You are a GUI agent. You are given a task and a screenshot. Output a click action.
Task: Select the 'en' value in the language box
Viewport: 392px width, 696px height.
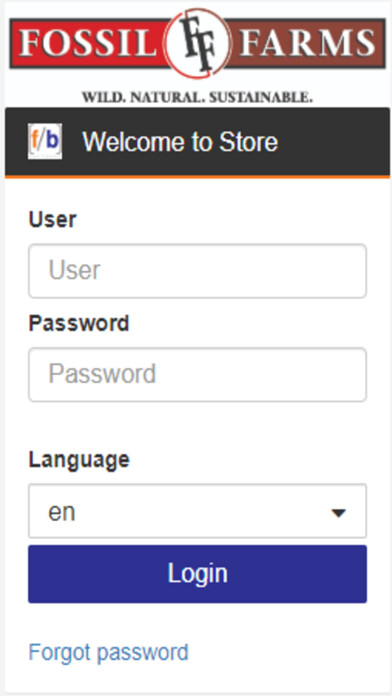62,512
